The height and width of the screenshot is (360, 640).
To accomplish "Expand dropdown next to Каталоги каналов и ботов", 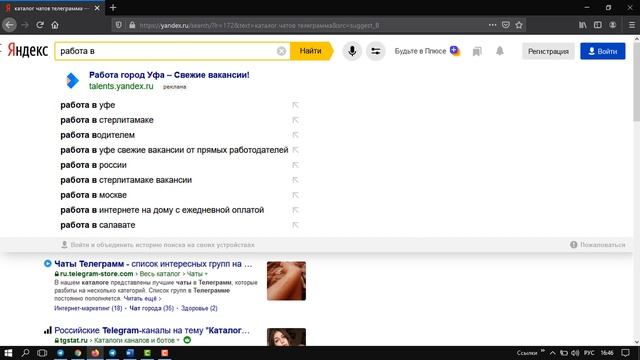I will [x=178, y=340].
